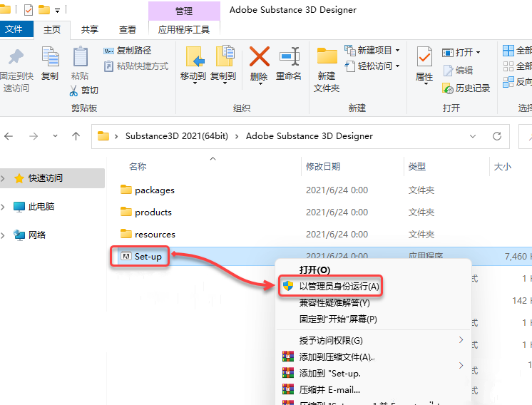Open the recent locations dropdown arrow
The image size is (532, 405).
click(55, 136)
